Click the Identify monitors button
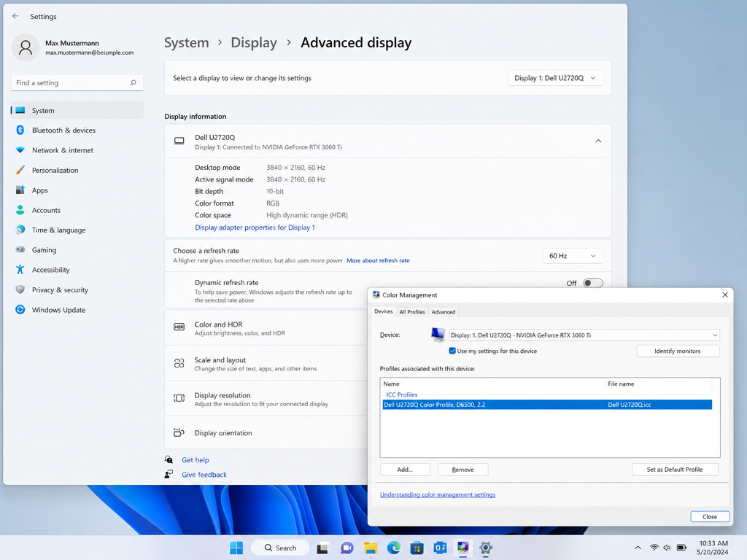 [678, 351]
